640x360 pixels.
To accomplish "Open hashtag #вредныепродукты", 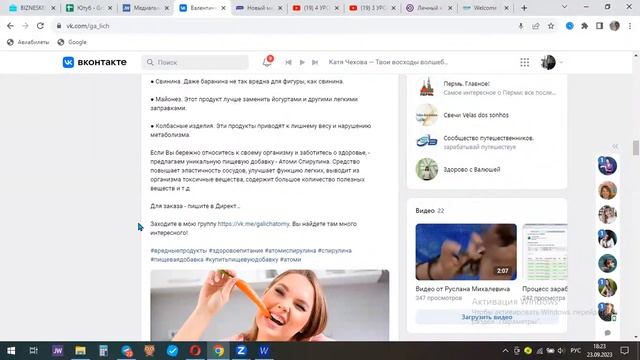I will click(179, 251).
